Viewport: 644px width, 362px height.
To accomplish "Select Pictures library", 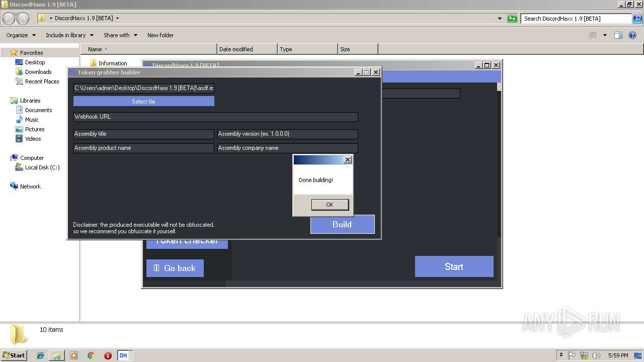I will tap(35, 129).
